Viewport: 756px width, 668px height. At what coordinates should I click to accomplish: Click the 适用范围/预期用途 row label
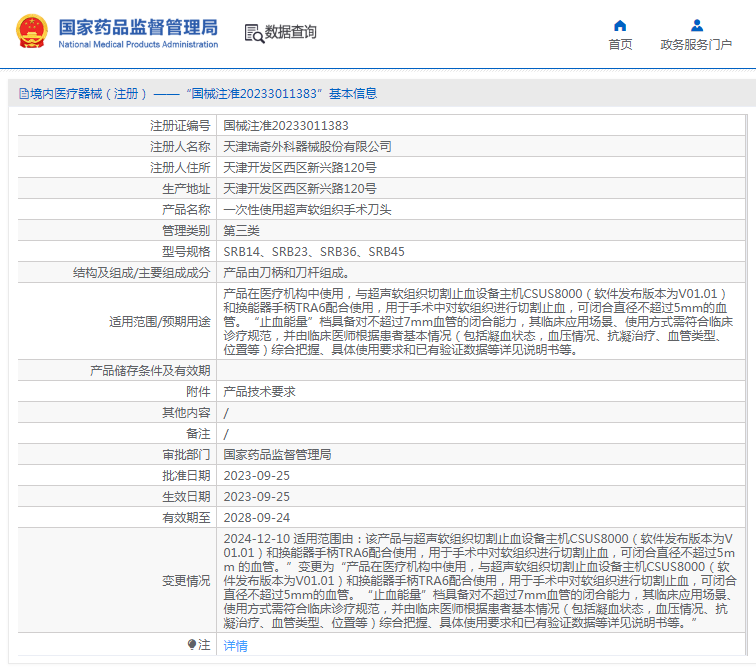pos(160,322)
